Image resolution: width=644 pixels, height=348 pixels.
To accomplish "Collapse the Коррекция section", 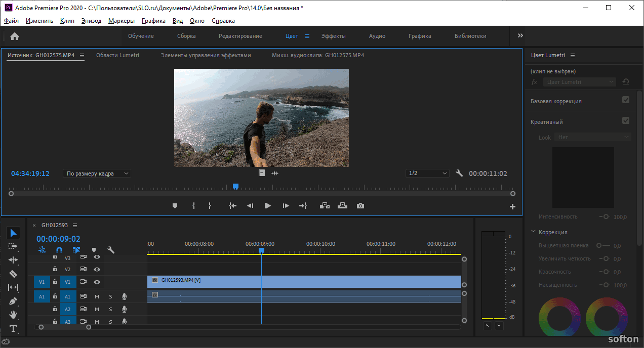I will tap(533, 232).
